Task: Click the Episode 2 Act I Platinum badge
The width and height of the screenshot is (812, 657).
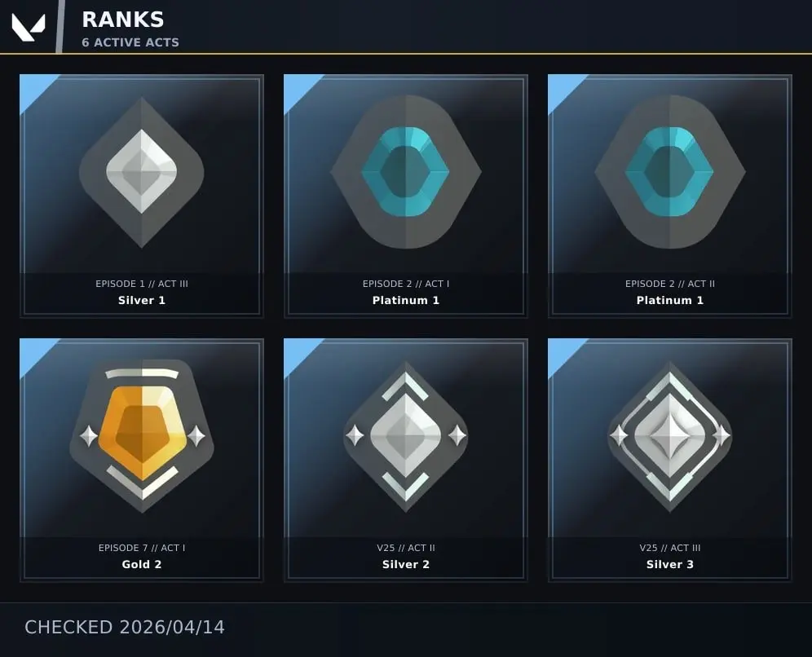Action: (406, 172)
